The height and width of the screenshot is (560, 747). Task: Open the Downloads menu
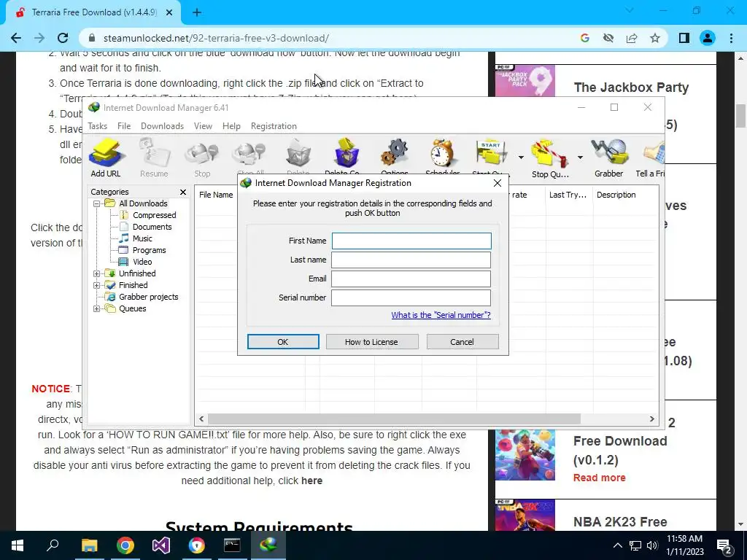pyautogui.click(x=162, y=126)
